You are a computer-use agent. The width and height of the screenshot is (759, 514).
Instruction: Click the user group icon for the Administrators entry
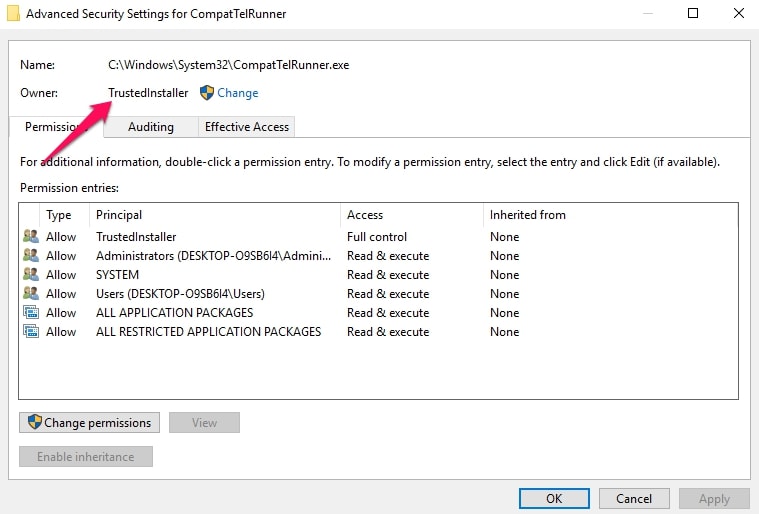31,255
